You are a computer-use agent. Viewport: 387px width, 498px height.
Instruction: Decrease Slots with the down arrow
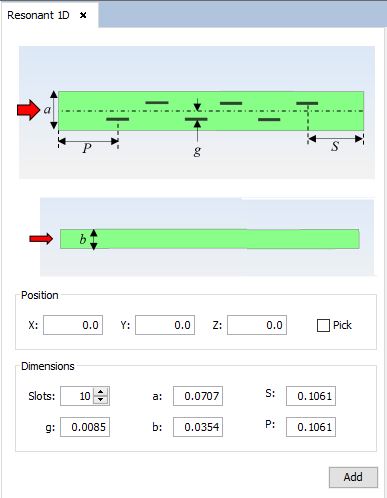click(x=101, y=400)
